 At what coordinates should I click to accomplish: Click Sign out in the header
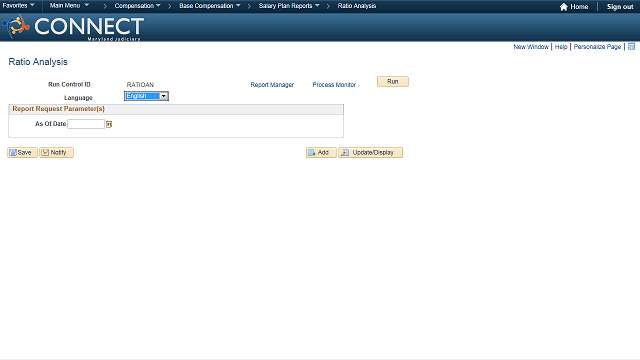(620, 7)
